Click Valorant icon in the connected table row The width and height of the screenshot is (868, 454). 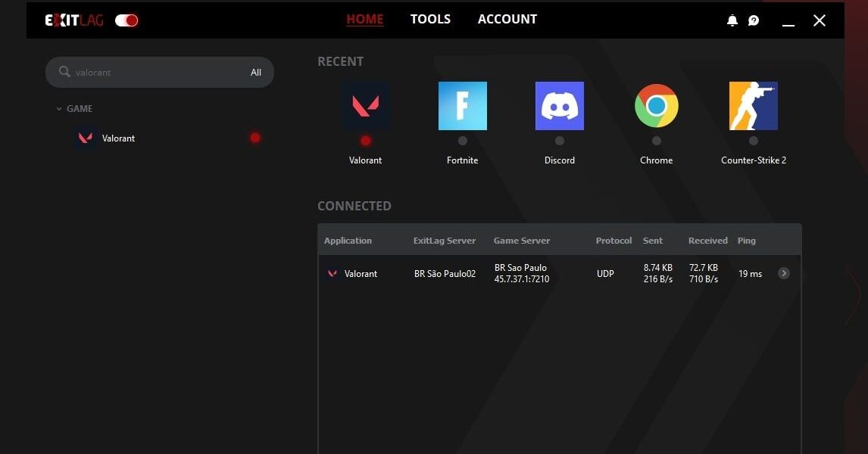click(x=333, y=273)
